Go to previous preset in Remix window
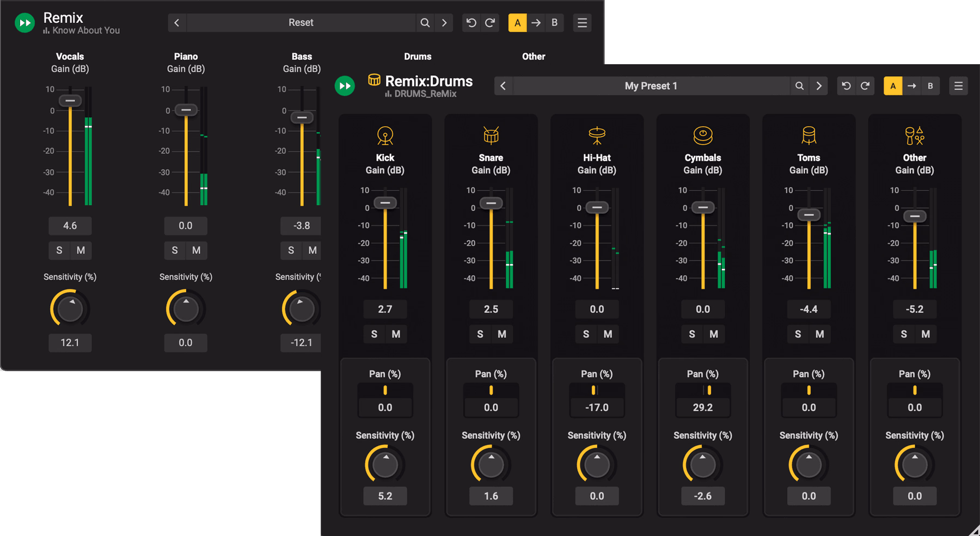The width and height of the screenshot is (980, 536). (177, 23)
